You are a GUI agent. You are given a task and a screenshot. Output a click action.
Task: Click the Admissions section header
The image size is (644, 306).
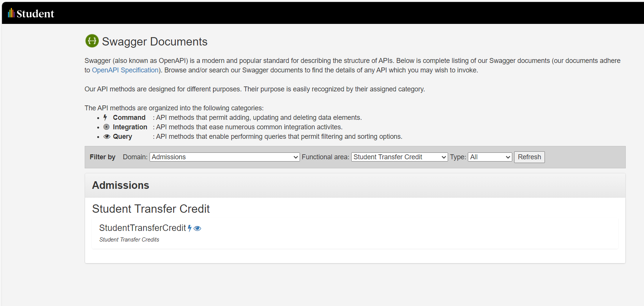pyautogui.click(x=120, y=185)
